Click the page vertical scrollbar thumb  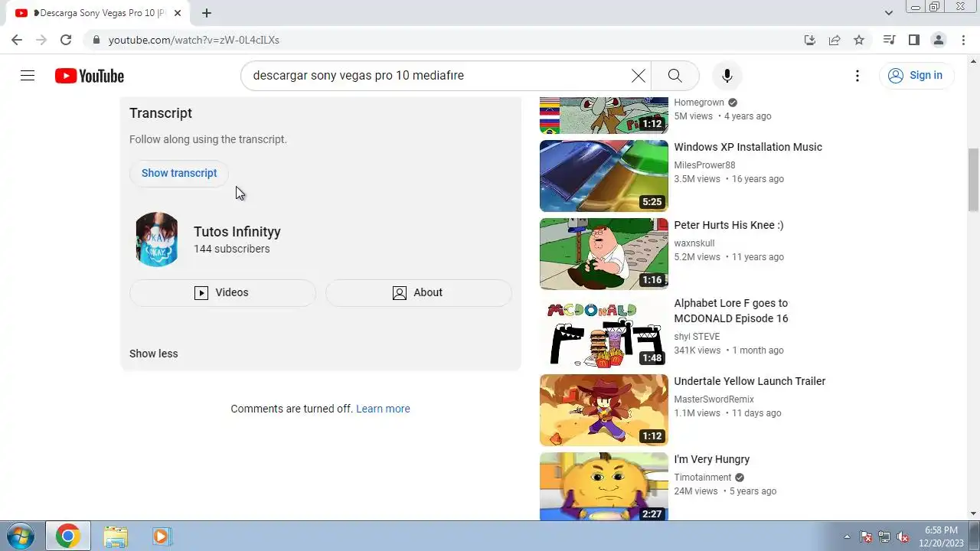[x=974, y=180]
